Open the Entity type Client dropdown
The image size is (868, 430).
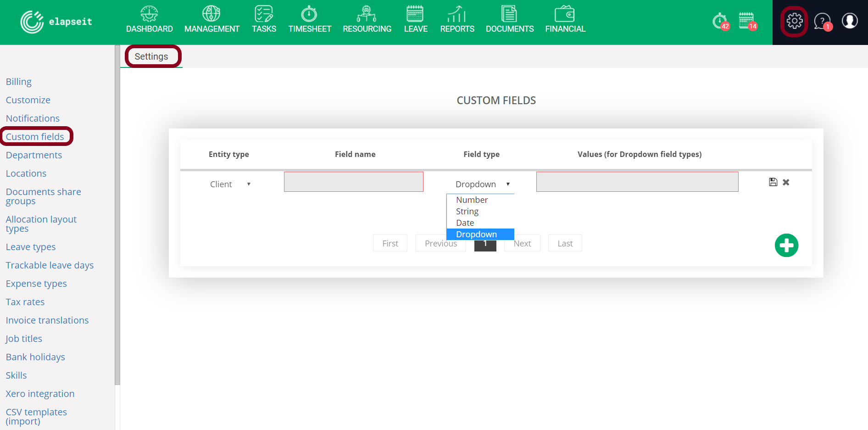click(230, 184)
